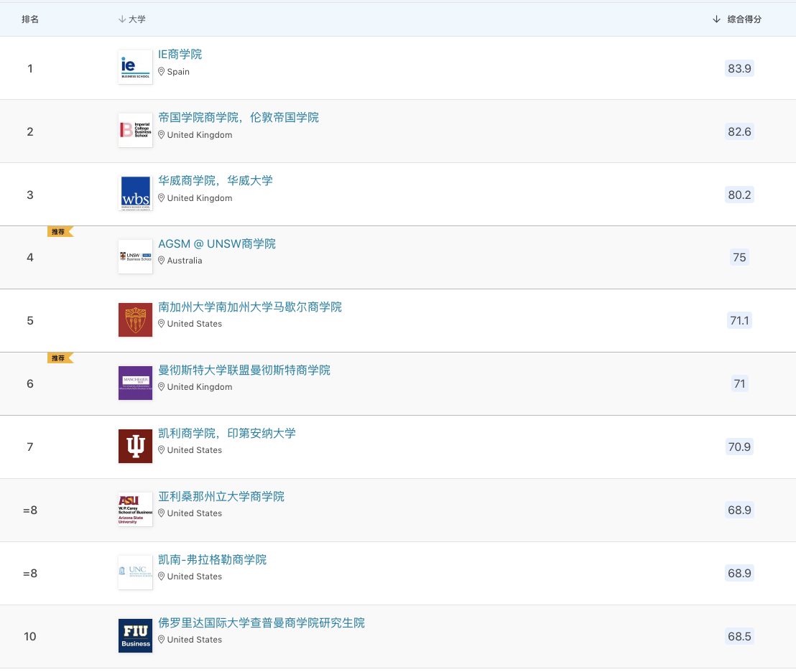Sort table by 大学 column header
The height and width of the screenshot is (672, 796).
132,19
